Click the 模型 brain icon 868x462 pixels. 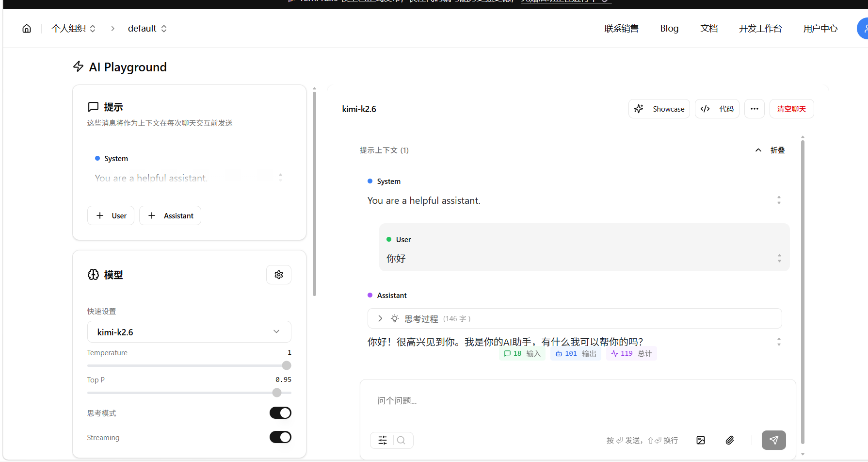(x=93, y=275)
